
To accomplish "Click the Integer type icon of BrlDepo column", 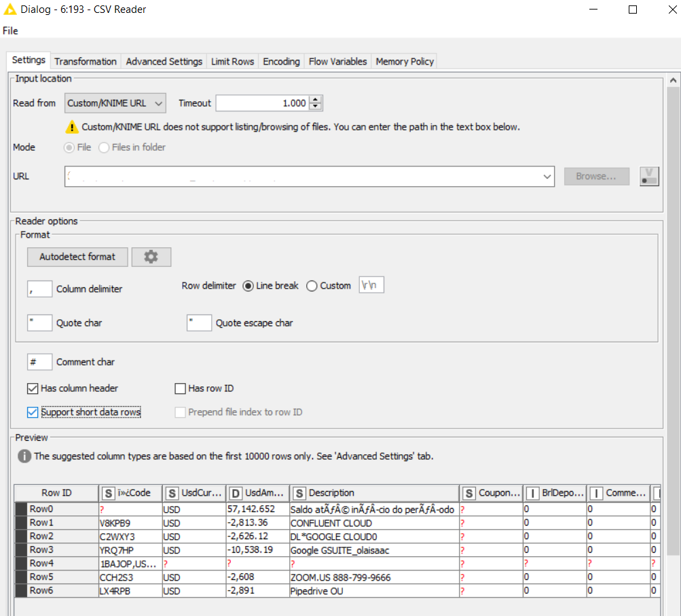I will pos(533,493).
